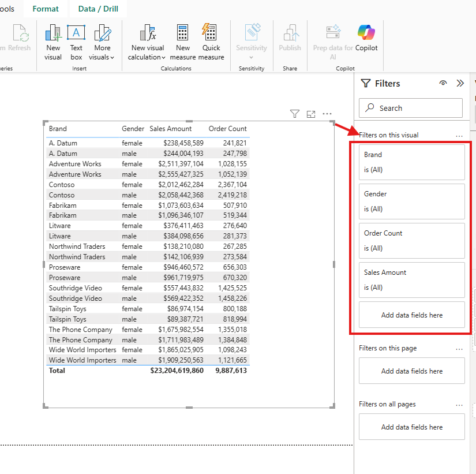Open more options for Filters on this visual
Screen dimensions: 476x474
[x=459, y=136]
